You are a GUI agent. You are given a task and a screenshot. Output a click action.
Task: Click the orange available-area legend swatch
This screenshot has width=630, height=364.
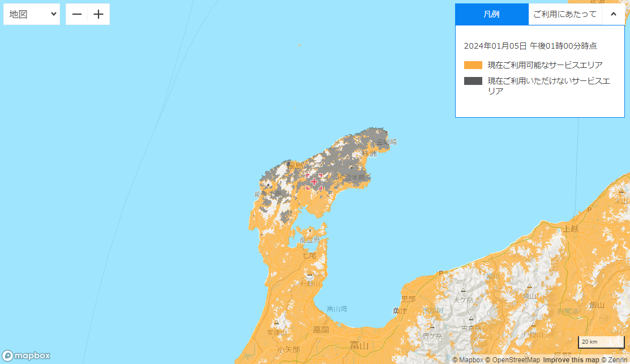point(473,65)
